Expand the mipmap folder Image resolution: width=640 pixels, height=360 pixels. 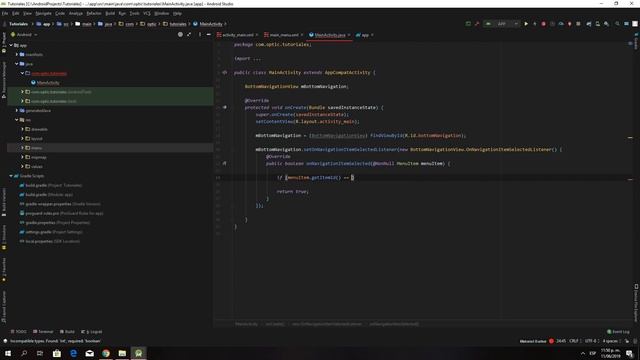22,157
